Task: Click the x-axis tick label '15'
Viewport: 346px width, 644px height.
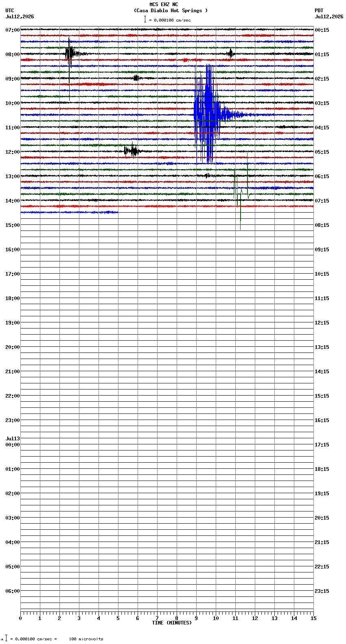Action: pos(313,618)
